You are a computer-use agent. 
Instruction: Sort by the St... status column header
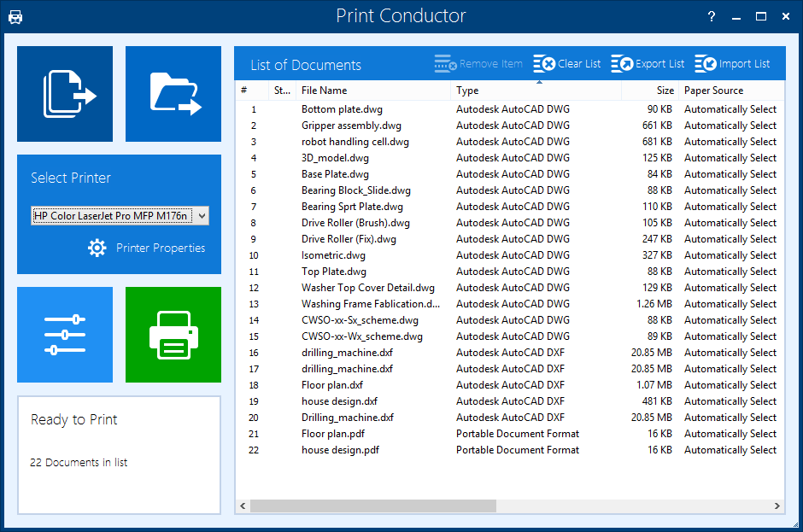(x=282, y=91)
